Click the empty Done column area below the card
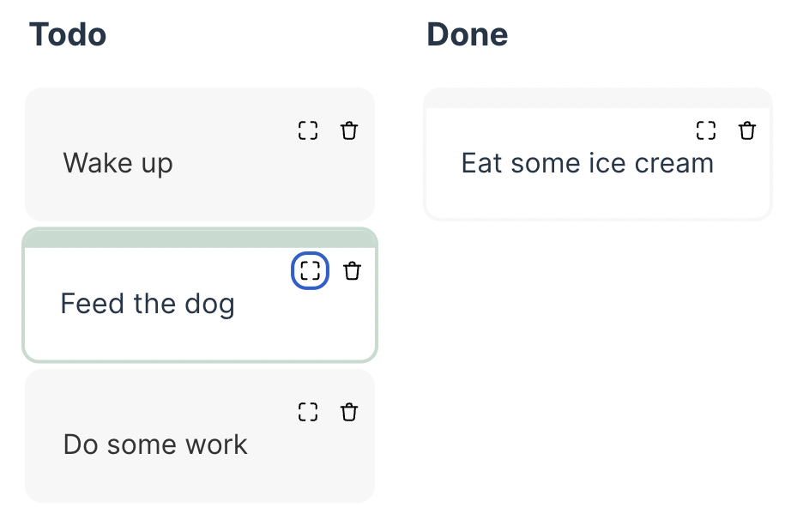Image resolution: width=803 pixels, height=532 pixels. (x=598, y=360)
